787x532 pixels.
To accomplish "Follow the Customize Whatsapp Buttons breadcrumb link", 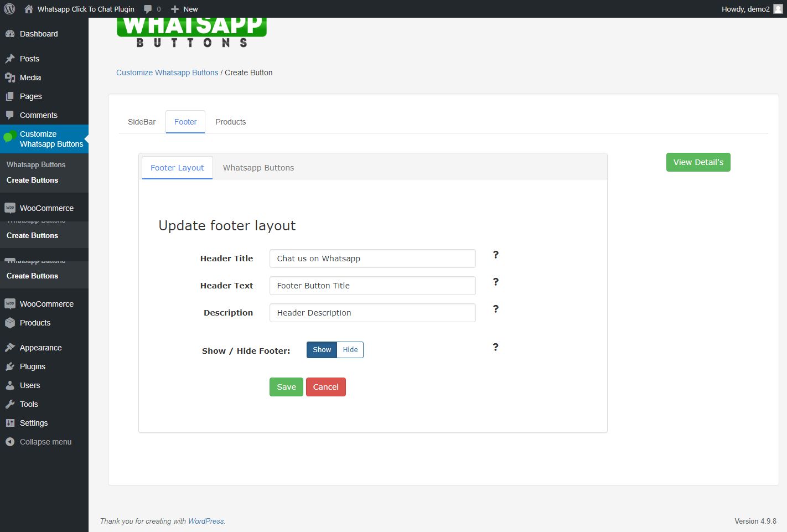I will [167, 73].
